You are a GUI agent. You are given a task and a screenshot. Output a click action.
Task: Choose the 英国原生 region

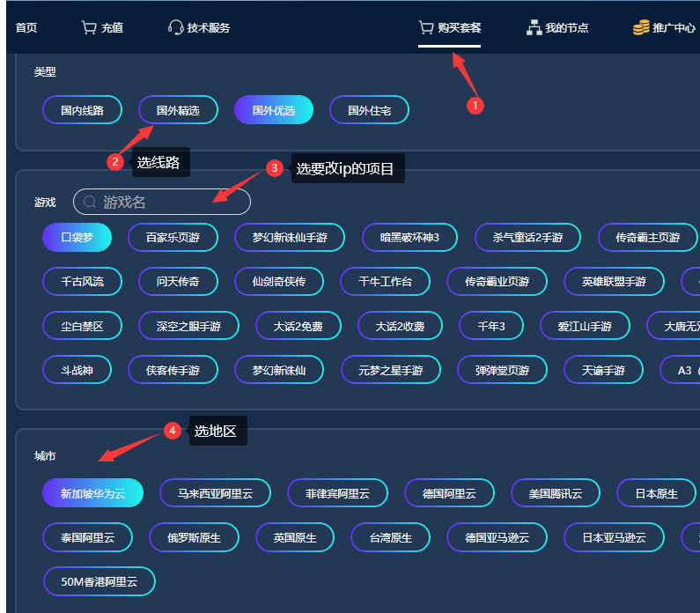[295, 537]
